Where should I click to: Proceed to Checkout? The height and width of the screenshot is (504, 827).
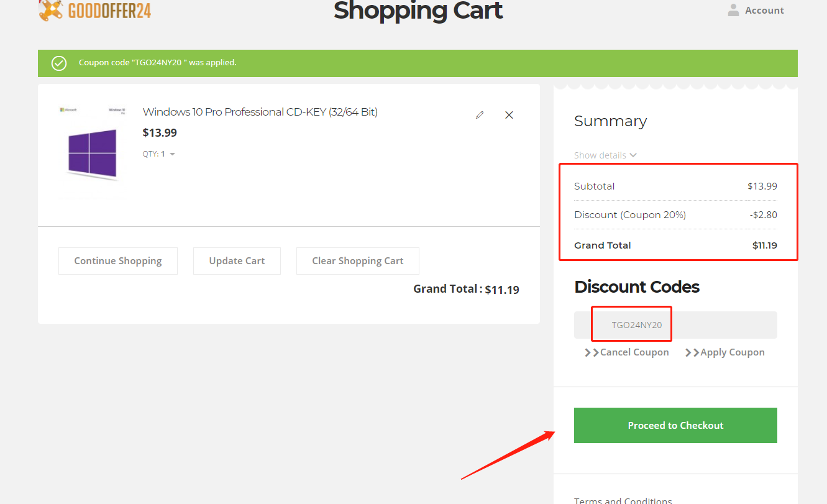675,425
